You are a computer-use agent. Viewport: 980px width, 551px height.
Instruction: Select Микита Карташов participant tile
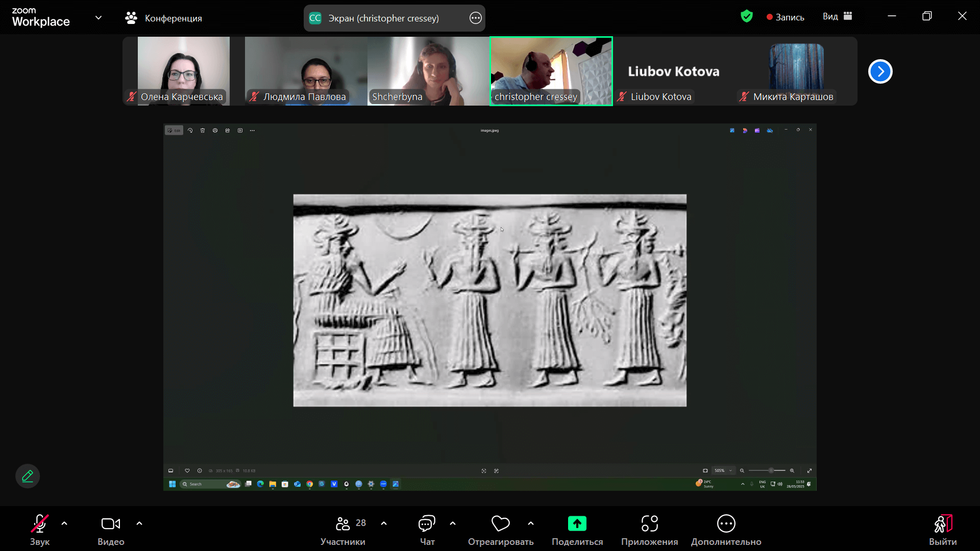[796, 71]
